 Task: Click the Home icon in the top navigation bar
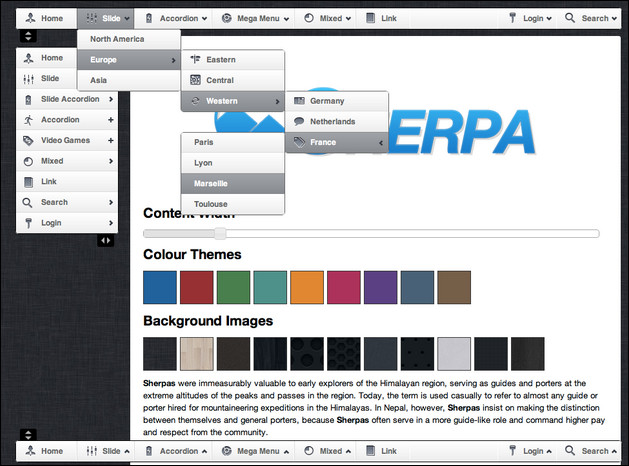point(29,18)
